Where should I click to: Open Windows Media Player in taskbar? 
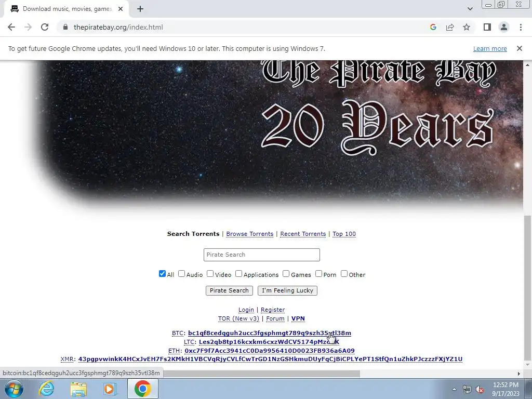(x=110, y=389)
